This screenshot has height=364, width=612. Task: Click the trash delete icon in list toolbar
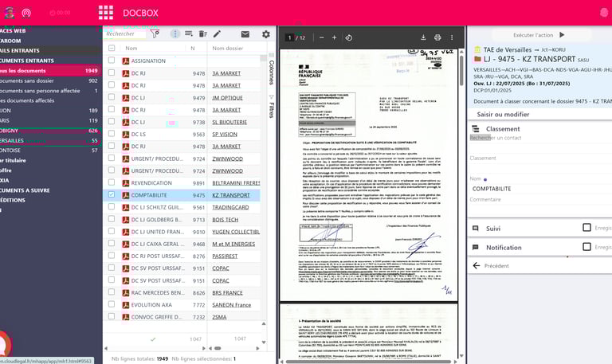coord(202,34)
